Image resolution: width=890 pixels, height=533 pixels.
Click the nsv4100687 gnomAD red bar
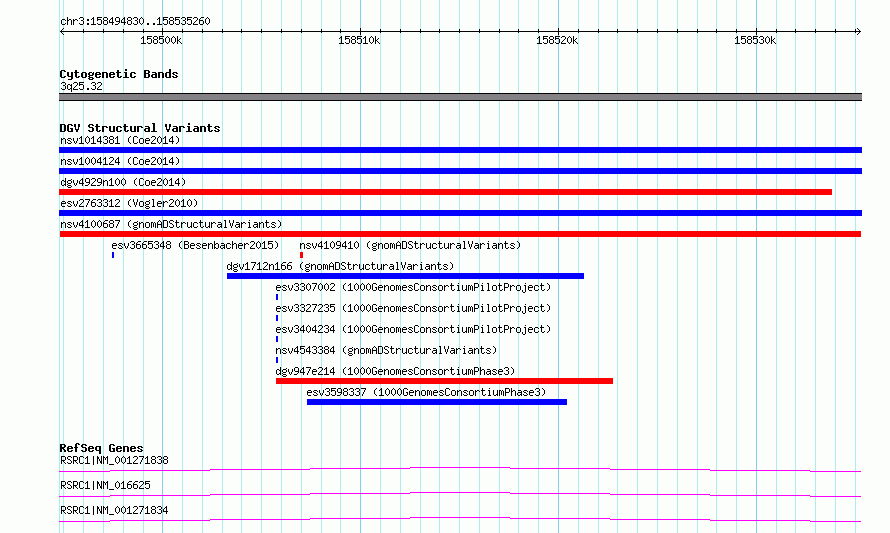(x=460, y=234)
